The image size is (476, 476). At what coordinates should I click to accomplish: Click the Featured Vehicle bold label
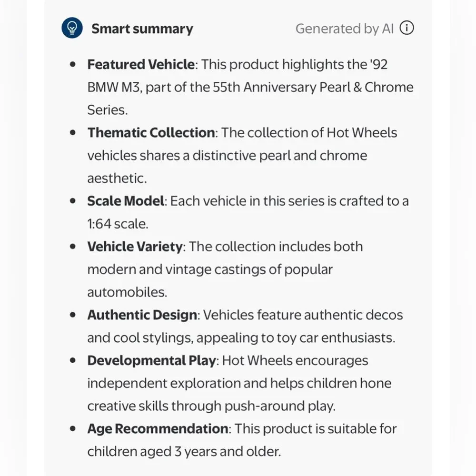[x=141, y=64]
